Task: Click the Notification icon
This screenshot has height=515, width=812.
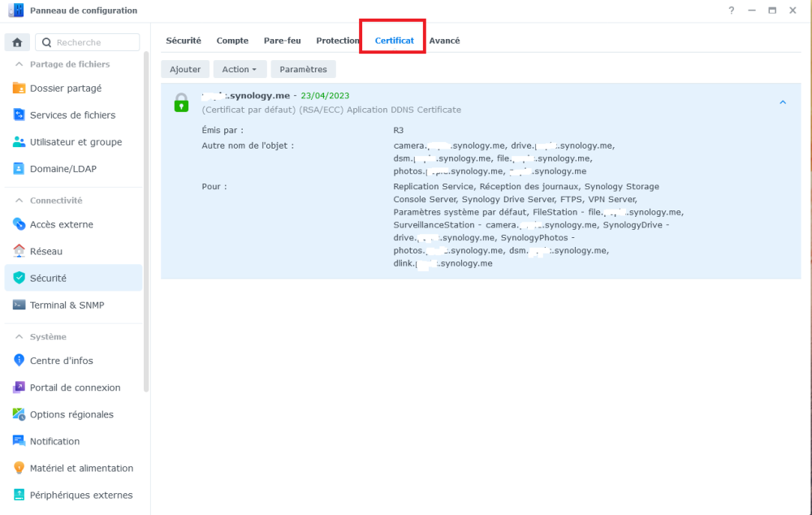Action: pyautogui.click(x=19, y=441)
